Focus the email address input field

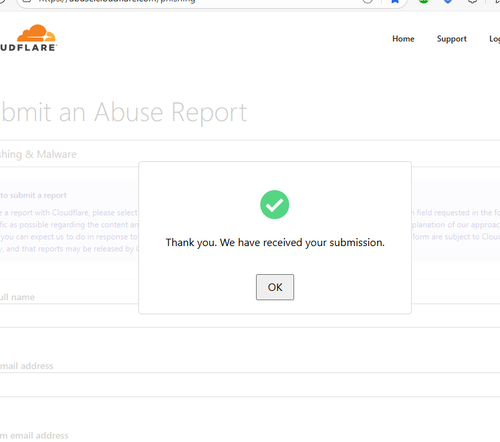click(250, 384)
